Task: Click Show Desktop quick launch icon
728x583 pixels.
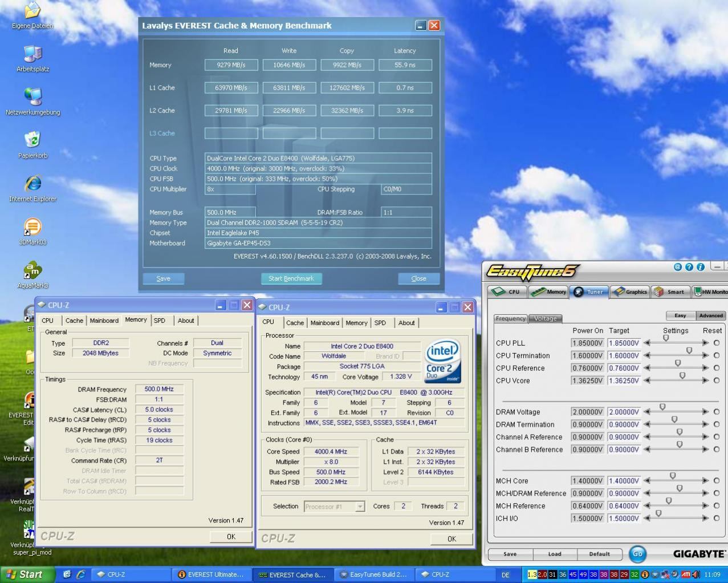Action: [x=67, y=574]
